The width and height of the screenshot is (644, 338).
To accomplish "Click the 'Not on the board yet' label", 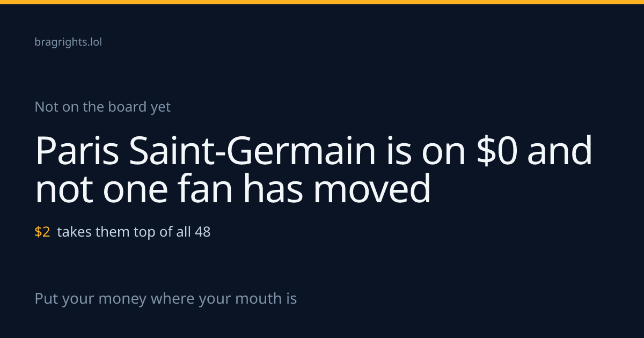I will [103, 107].
